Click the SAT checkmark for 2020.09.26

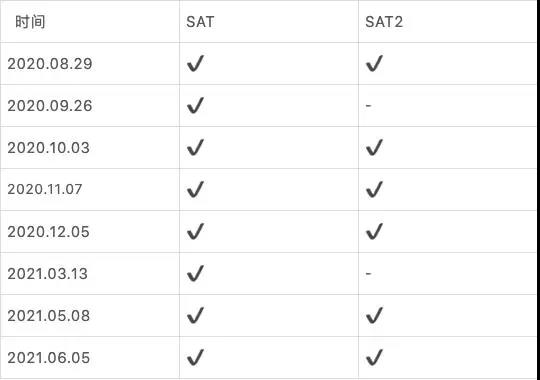point(195,105)
